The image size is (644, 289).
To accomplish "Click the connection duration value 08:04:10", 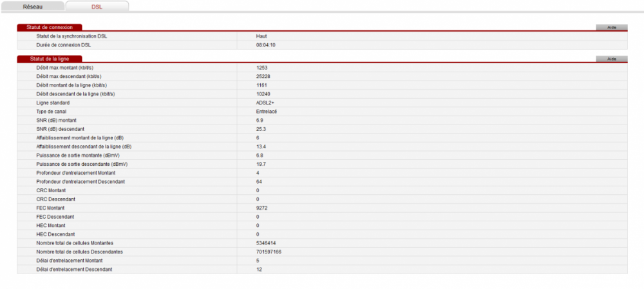I will point(266,45).
